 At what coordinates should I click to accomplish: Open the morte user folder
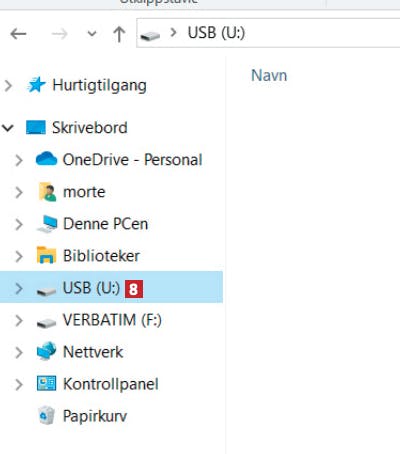pos(84,192)
